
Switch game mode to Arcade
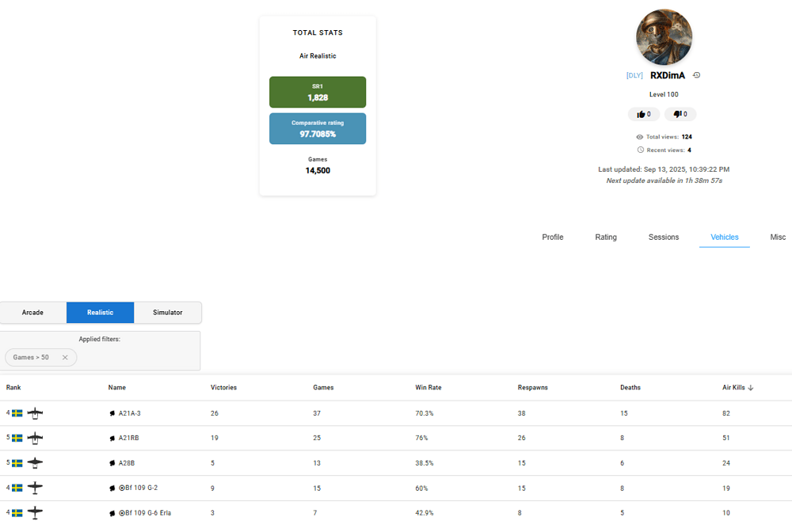[32, 313]
